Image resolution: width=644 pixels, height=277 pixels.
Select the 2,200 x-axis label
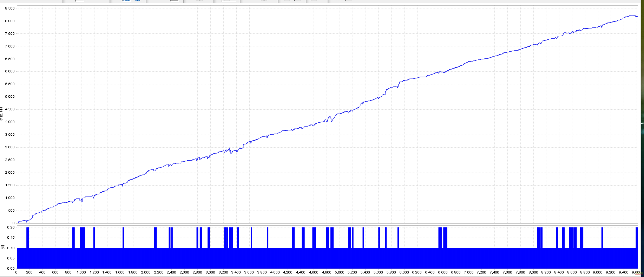coord(159,272)
